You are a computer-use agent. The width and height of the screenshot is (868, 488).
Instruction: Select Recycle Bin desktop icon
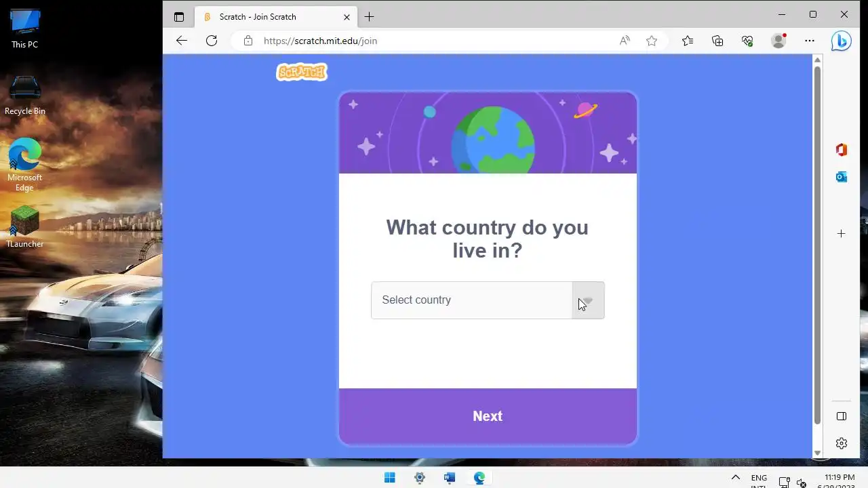point(25,95)
